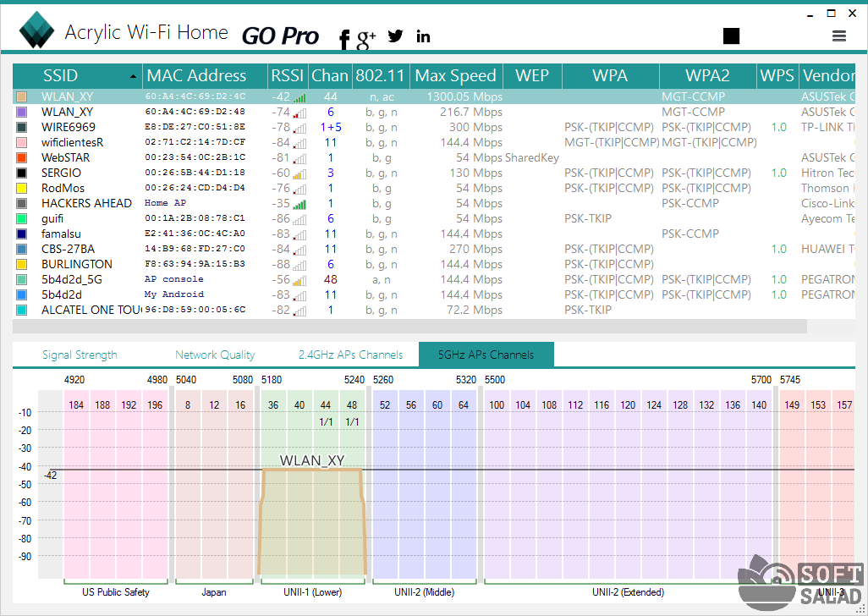This screenshot has height=616, width=868.
Task: Click the 'My Android' MAC alias
Action: [173, 294]
